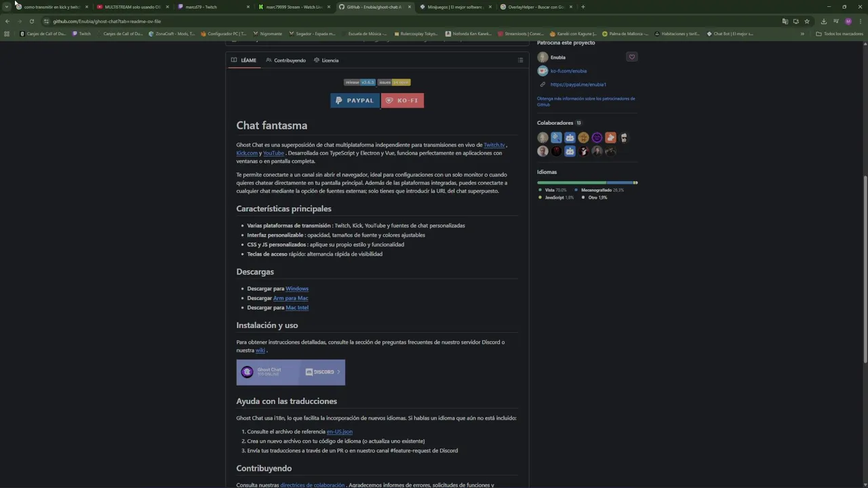868x488 pixels.
Task: Click the site info icon in address bar
Action: point(46,21)
